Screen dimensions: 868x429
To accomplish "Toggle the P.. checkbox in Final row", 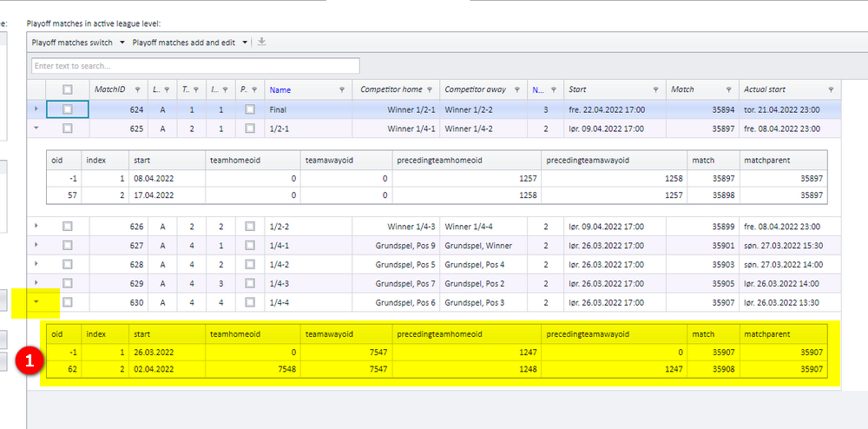I will click(x=250, y=109).
